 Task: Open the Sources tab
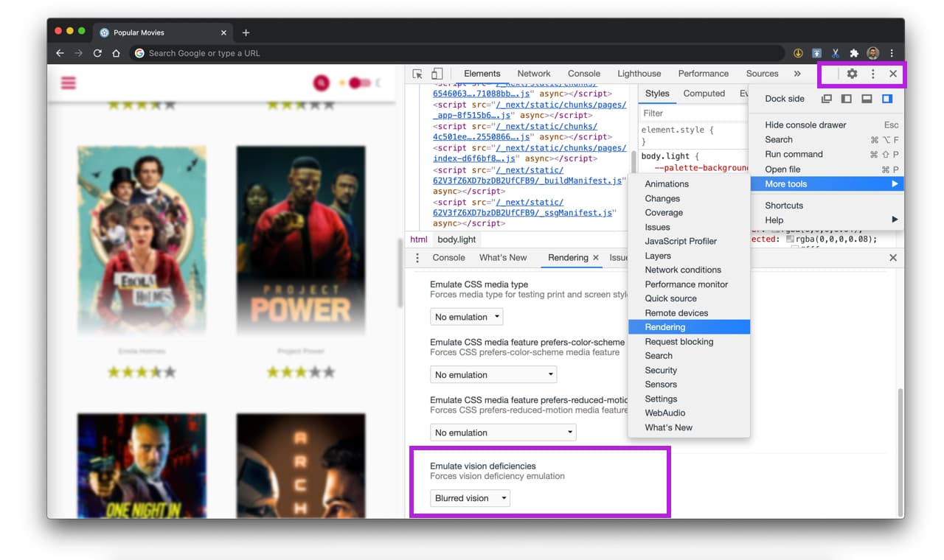[763, 74]
